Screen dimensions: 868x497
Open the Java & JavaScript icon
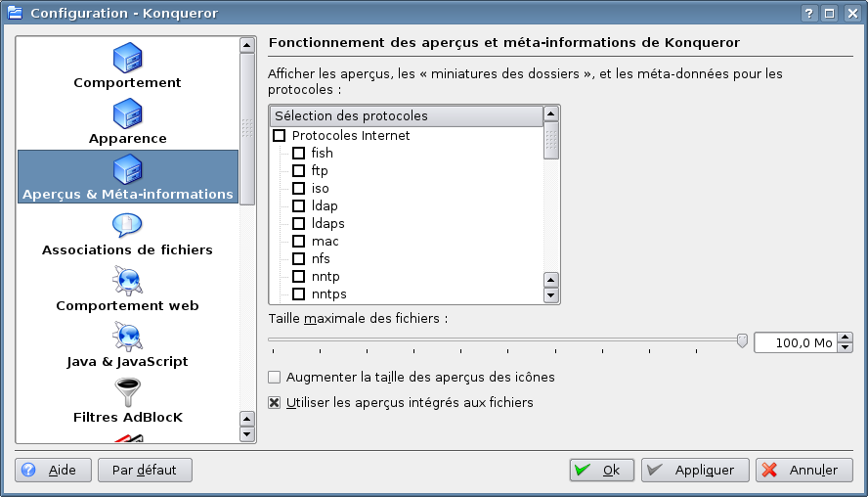(x=127, y=338)
